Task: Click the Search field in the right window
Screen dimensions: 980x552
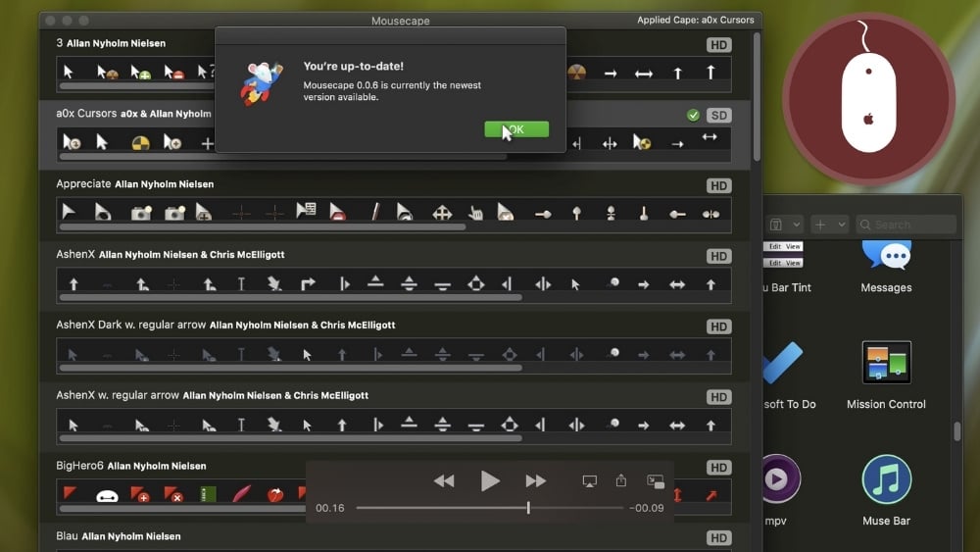Action: pyautogui.click(x=906, y=225)
